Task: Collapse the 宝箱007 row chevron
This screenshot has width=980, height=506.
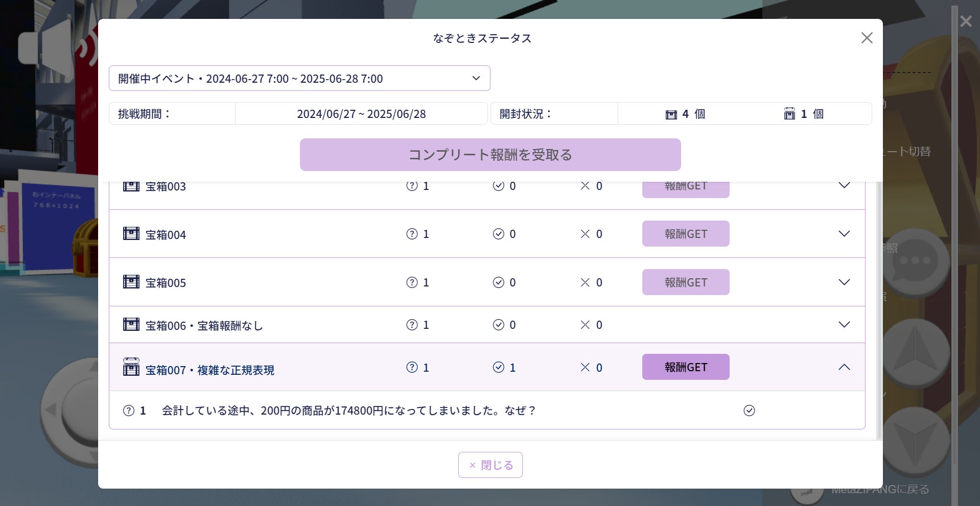Action: tap(844, 367)
